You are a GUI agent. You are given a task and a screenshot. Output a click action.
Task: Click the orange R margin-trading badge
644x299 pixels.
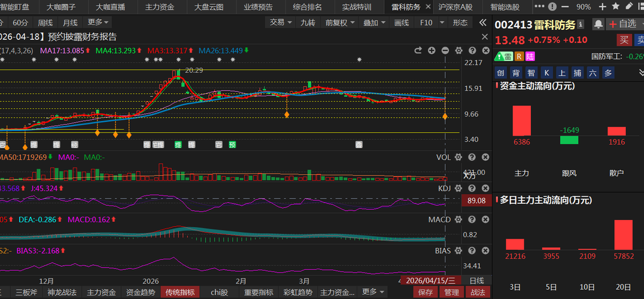click(x=519, y=56)
